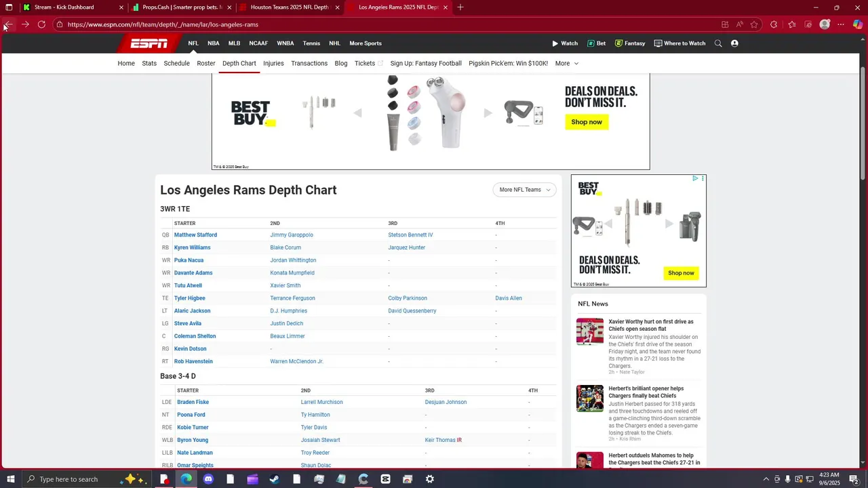This screenshot has width=868, height=488.
Task: Click the Windows Start button
Action: (x=11, y=479)
